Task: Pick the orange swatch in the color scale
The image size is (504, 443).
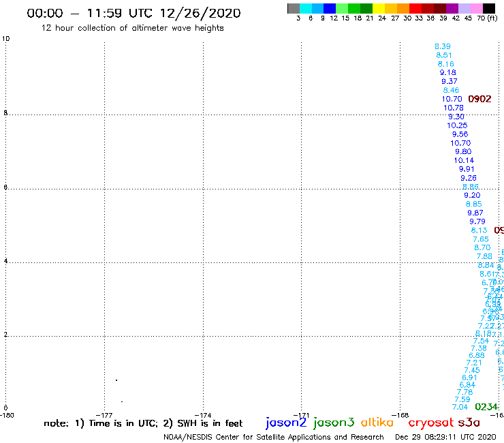Action: click(403, 8)
